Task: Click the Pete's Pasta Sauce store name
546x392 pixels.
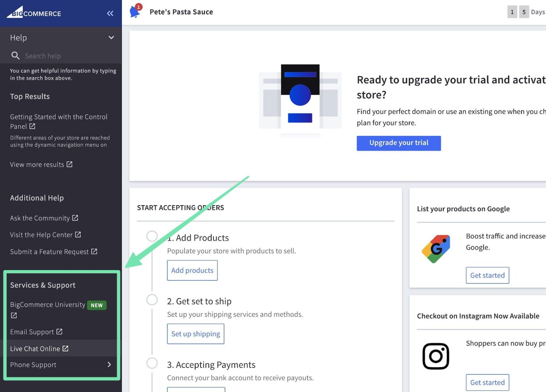Action: point(181,12)
